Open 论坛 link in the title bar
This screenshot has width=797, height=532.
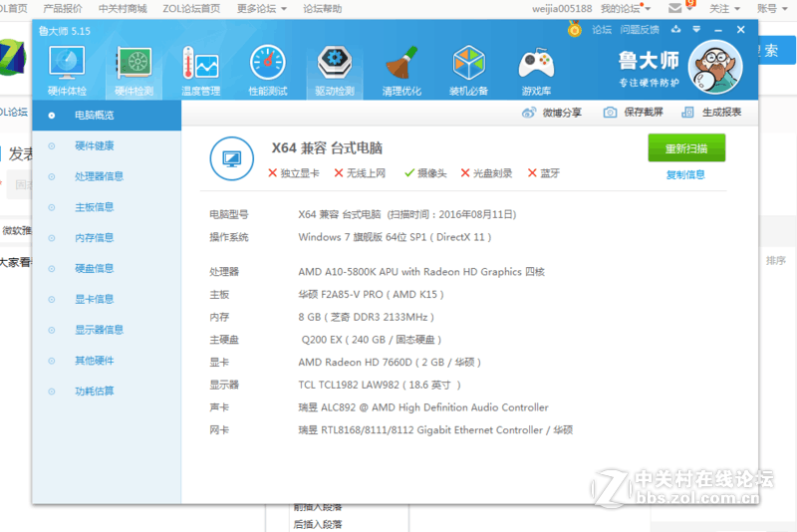tap(602, 30)
